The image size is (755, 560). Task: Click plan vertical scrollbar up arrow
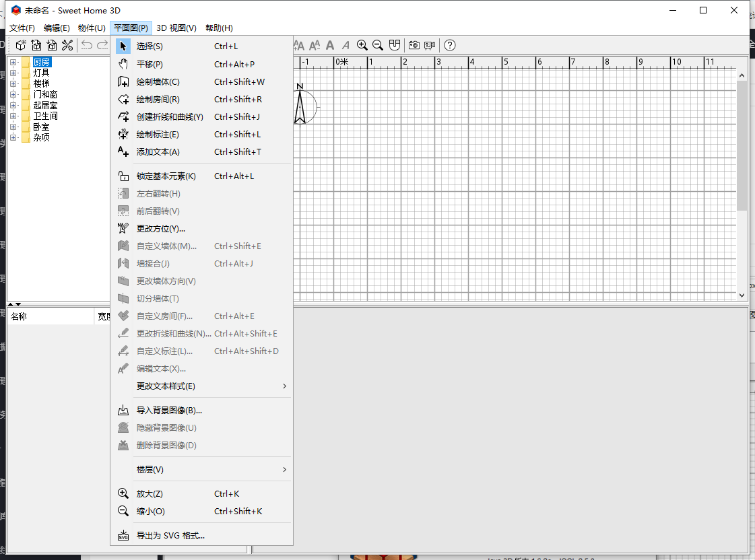pyautogui.click(x=742, y=75)
